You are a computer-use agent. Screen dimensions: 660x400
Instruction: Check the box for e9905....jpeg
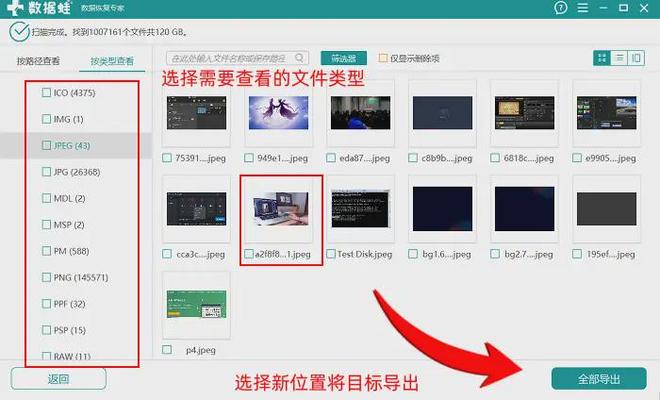(577, 158)
